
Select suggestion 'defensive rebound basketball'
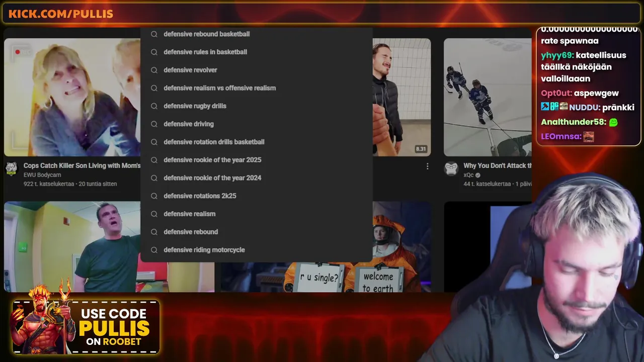(256, 34)
